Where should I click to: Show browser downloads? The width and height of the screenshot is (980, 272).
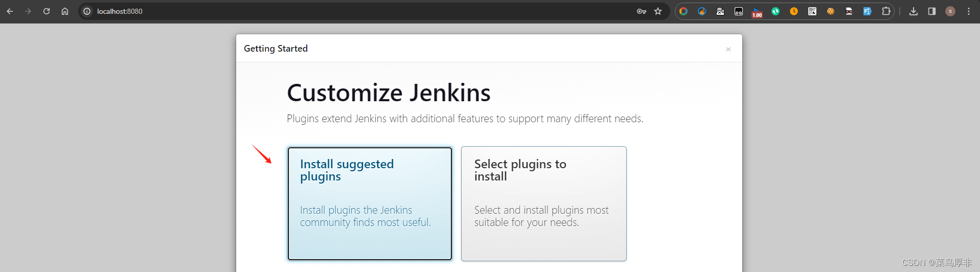click(x=914, y=11)
